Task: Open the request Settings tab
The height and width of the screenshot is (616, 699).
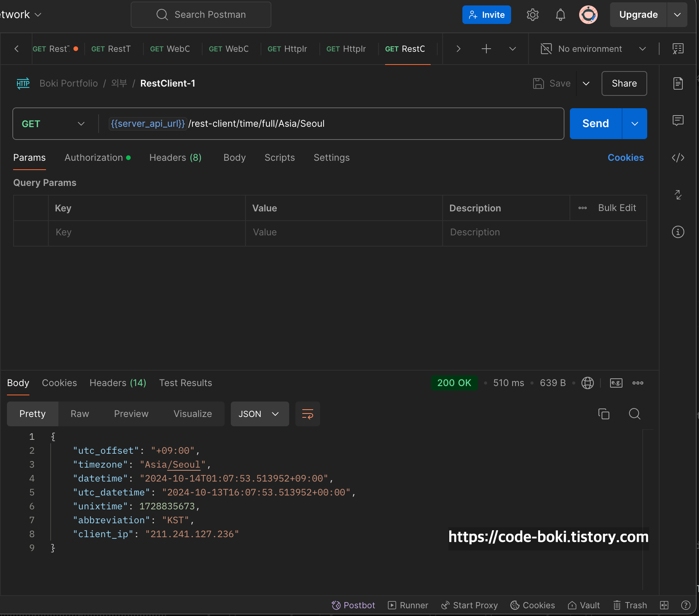Action: (x=331, y=158)
